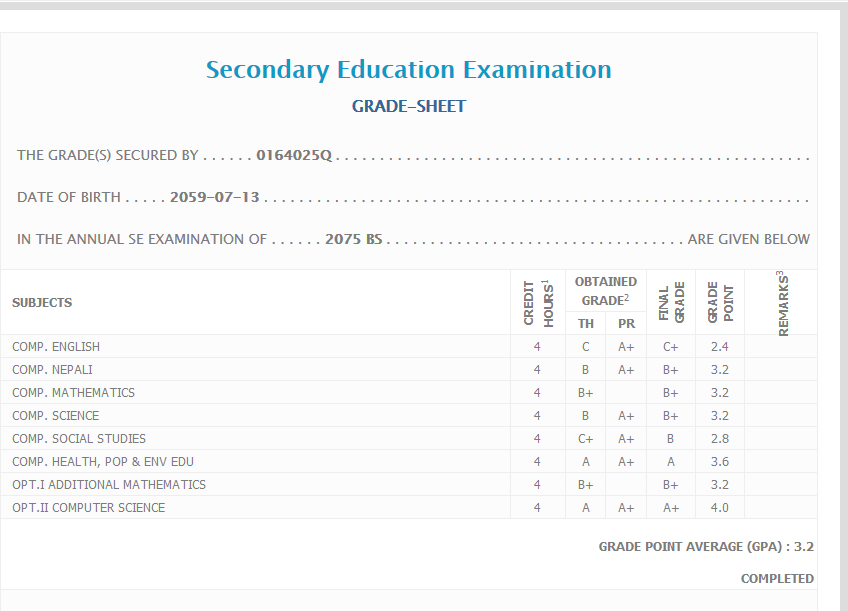The width and height of the screenshot is (848, 611).
Task: Click the GRADE-SHEET heading
Action: 408,106
